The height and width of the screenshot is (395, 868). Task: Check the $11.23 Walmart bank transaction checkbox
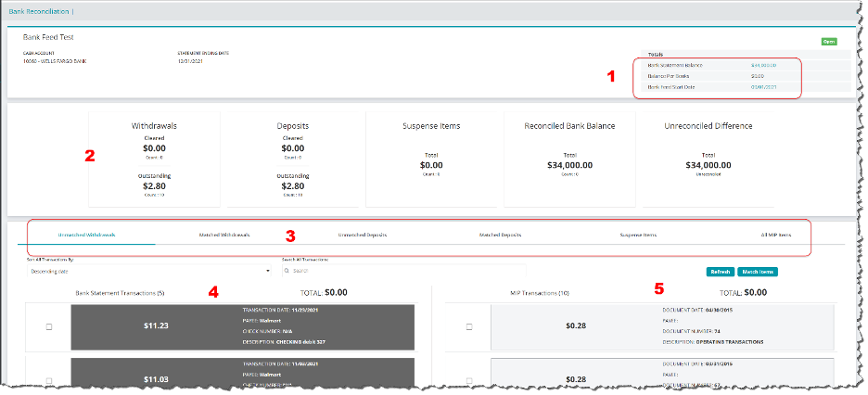click(x=49, y=326)
